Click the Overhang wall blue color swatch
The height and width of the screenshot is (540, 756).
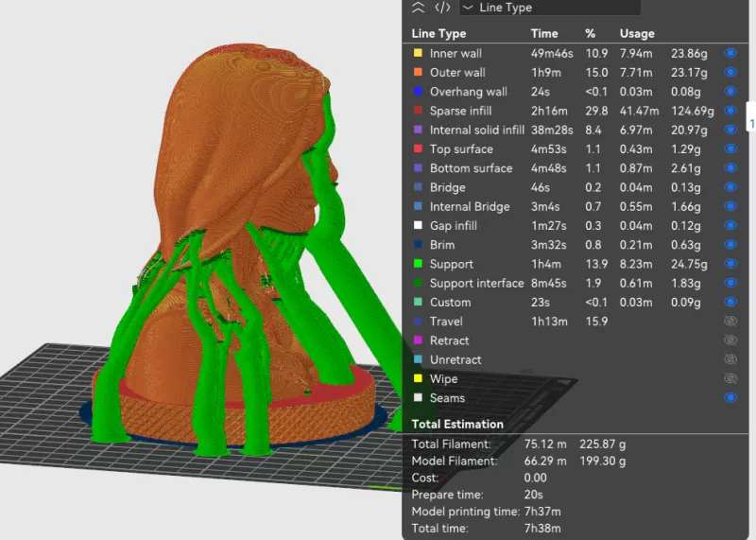click(x=418, y=92)
